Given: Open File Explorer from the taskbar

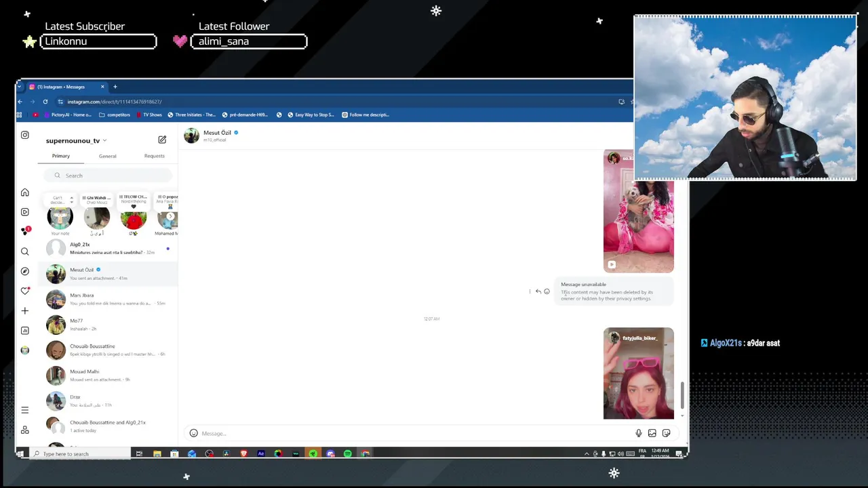Looking at the screenshot, I should 157,453.
